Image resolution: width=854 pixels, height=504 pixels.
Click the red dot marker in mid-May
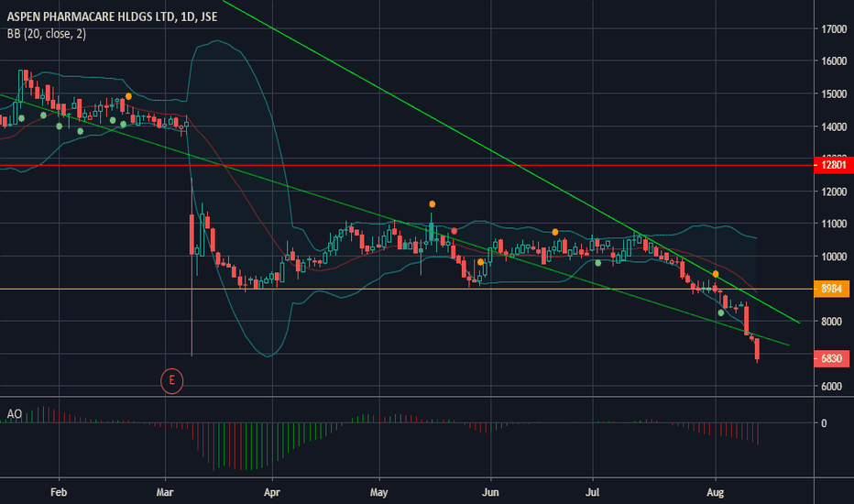click(x=454, y=231)
